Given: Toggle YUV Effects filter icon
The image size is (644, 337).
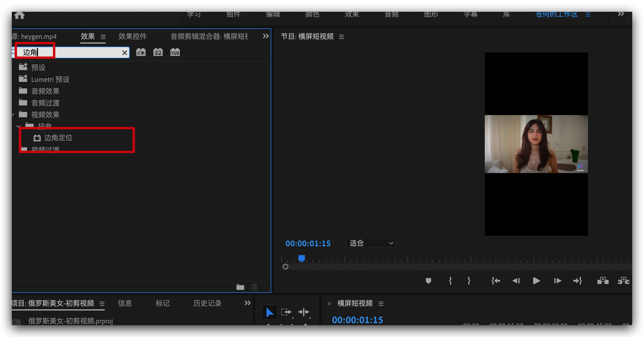Looking at the screenshot, I should point(175,52).
